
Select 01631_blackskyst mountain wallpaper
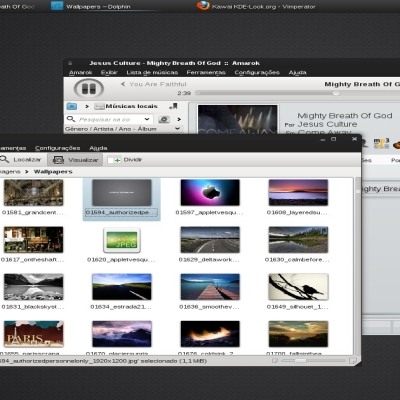click(x=33, y=287)
